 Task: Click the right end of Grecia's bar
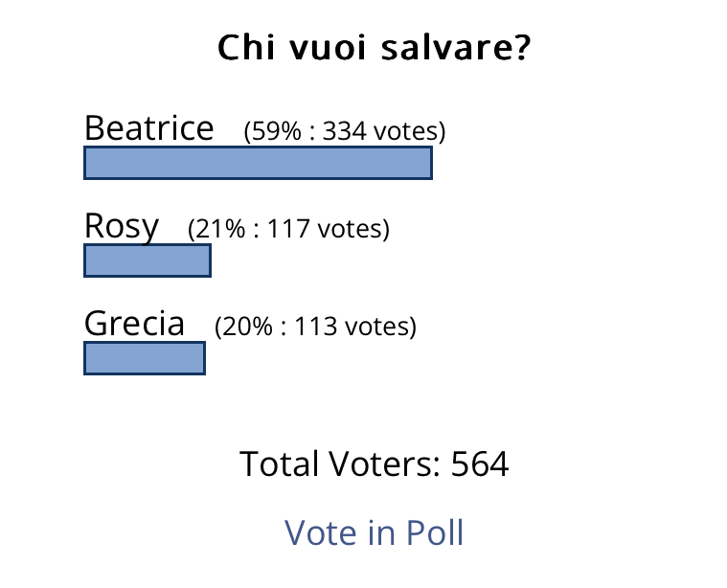coord(202,358)
